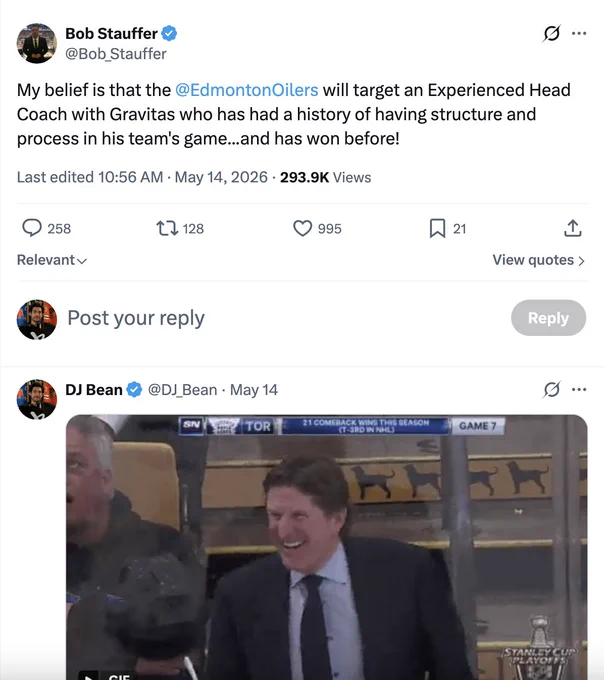Image resolution: width=604 pixels, height=680 pixels.
Task: Open more options on Bob Stauffer's post
Action: [x=579, y=33]
